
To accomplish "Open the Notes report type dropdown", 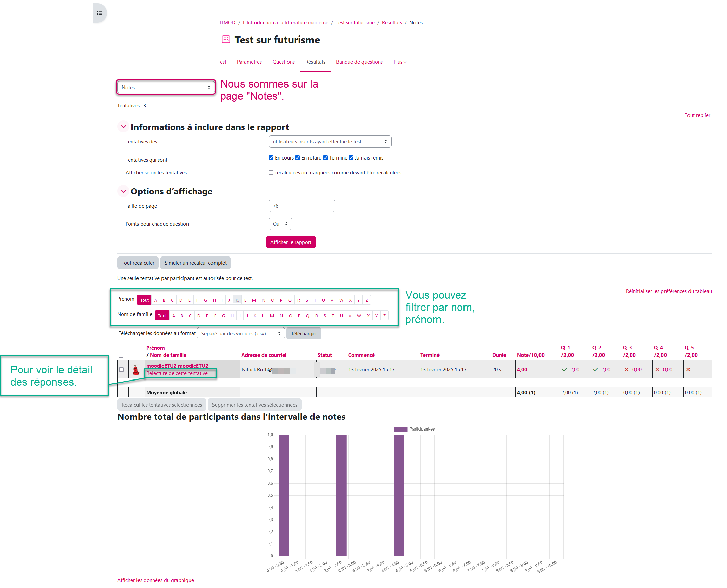I will coord(166,88).
